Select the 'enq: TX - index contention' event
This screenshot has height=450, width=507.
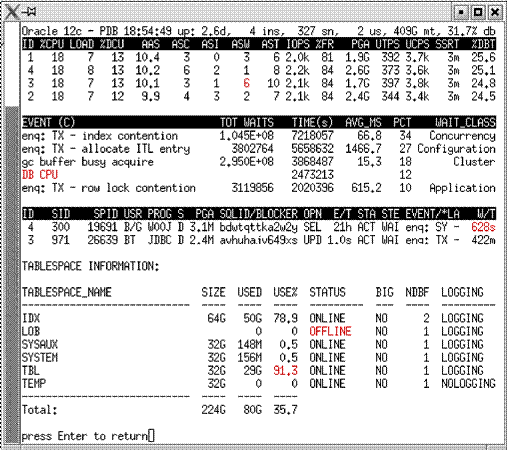click(x=100, y=136)
